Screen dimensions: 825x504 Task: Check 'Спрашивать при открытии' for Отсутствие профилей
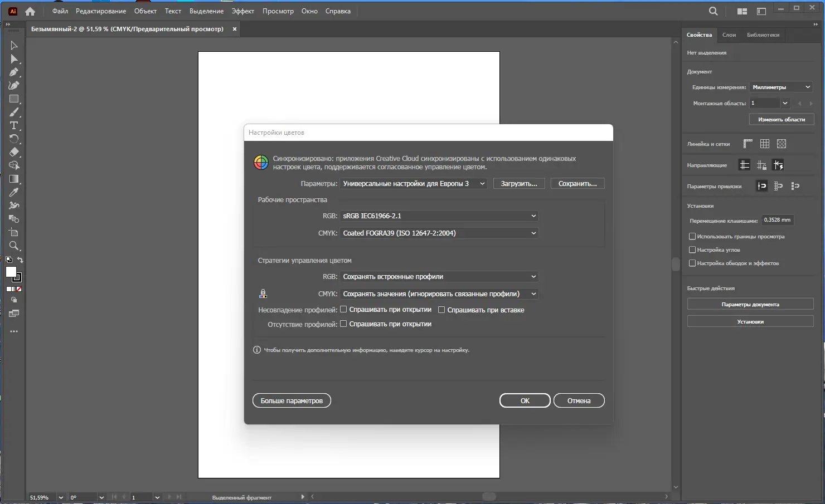344,324
